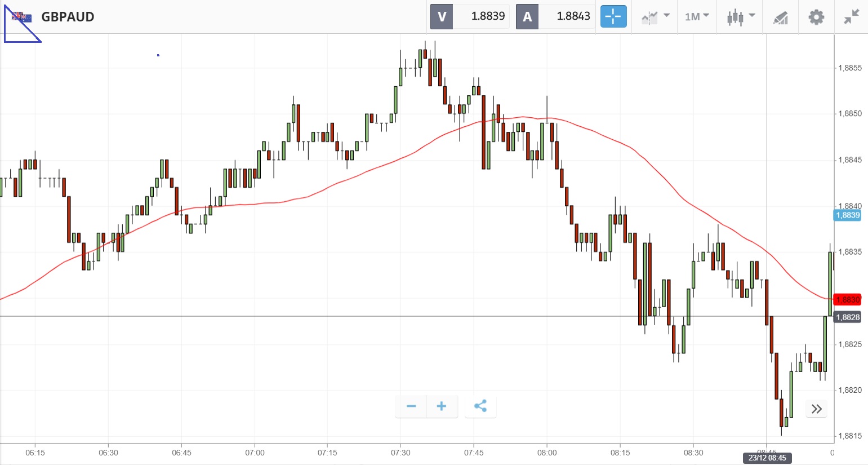
Task: Toggle the crosshair cursor tool
Action: click(x=613, y=17)
